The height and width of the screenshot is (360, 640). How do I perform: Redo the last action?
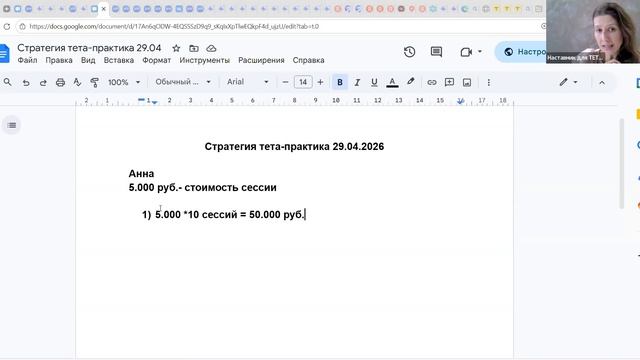(x=43, y=82)
